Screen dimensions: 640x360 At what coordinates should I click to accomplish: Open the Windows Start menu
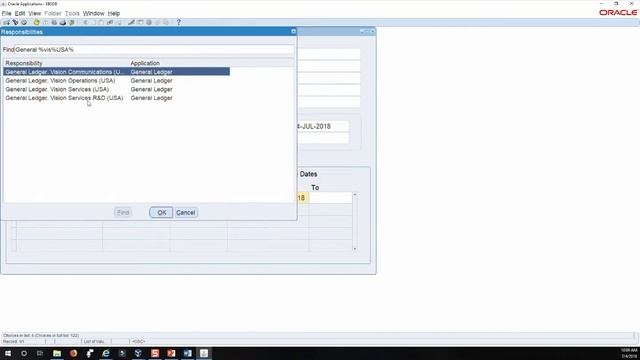8,353
